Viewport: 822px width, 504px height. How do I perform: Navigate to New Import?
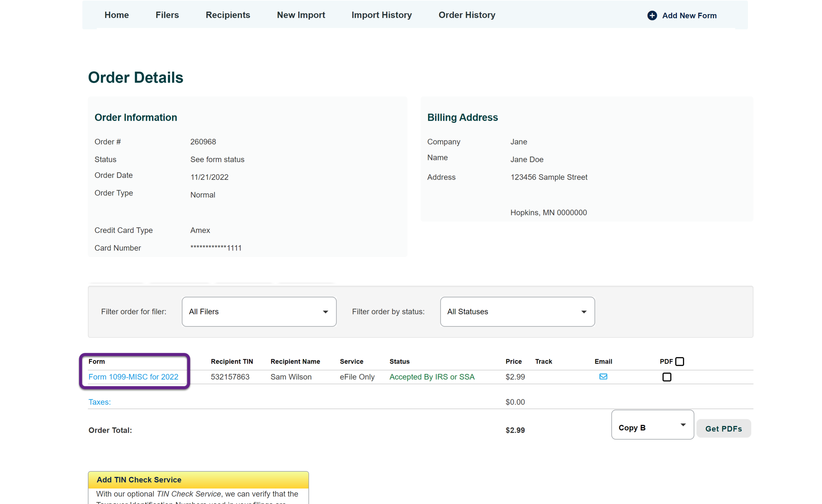tap(301, 15)
